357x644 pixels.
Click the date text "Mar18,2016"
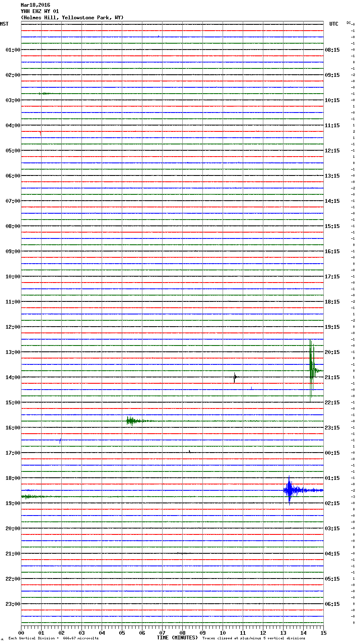coord(35,5)
